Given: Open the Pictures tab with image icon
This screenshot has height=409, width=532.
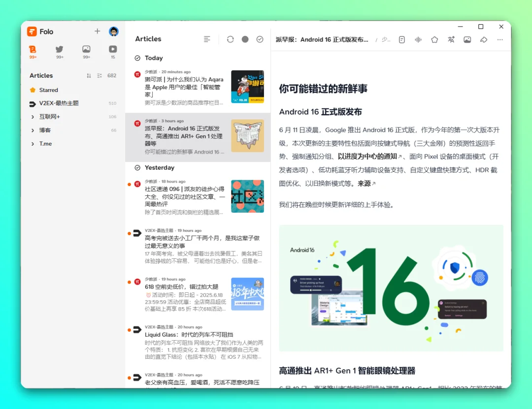Looking at the screenshot, I should 86,52.
